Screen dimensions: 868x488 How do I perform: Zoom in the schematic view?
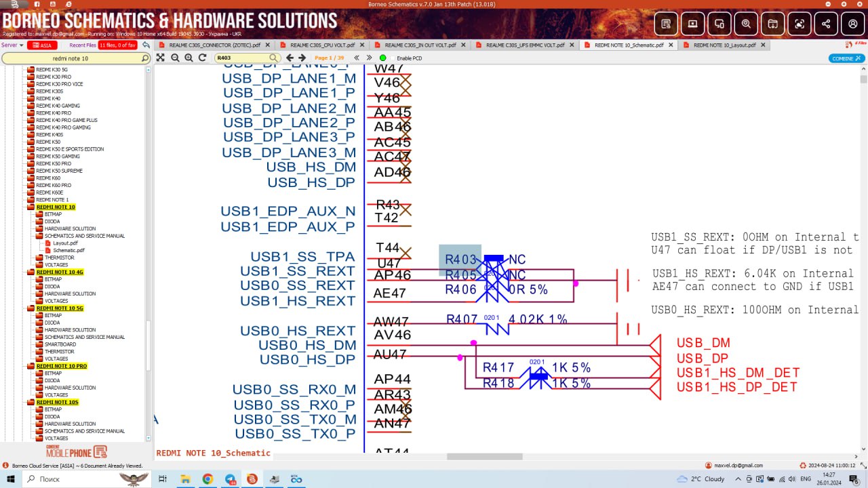[189, 58]
